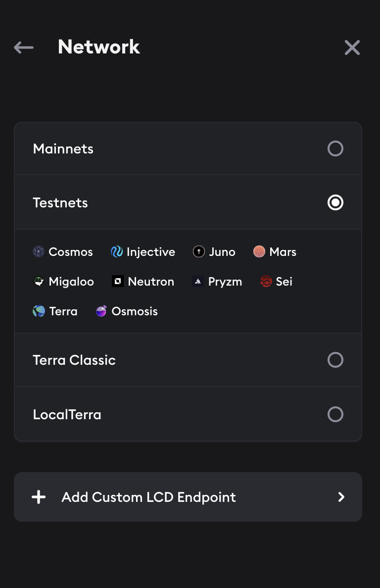The height and width of the screenshot is (588, 380).
Task: Click the Migaloo chain icon
Action: coord(39,282)
